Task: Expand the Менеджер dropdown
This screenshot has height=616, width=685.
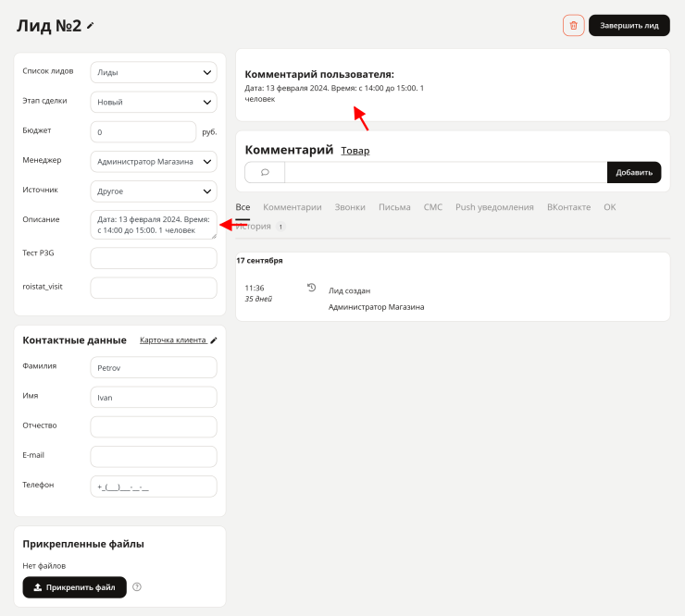Action: (x=154, y=162)
